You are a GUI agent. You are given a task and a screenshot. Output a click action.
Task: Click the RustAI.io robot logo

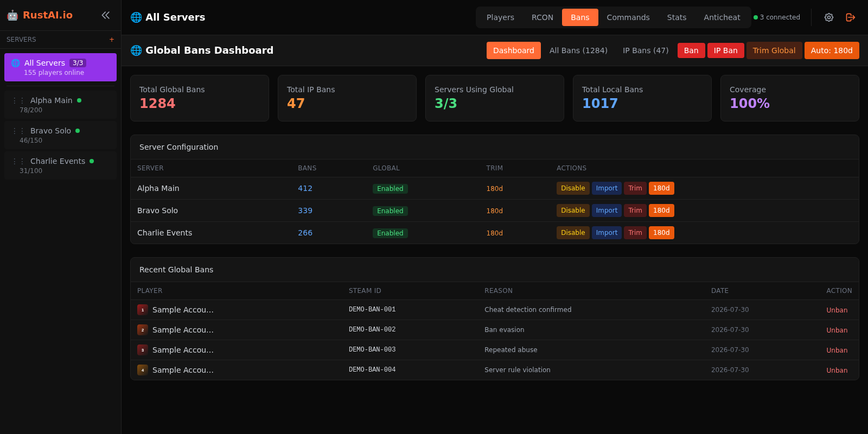point(12,15)
